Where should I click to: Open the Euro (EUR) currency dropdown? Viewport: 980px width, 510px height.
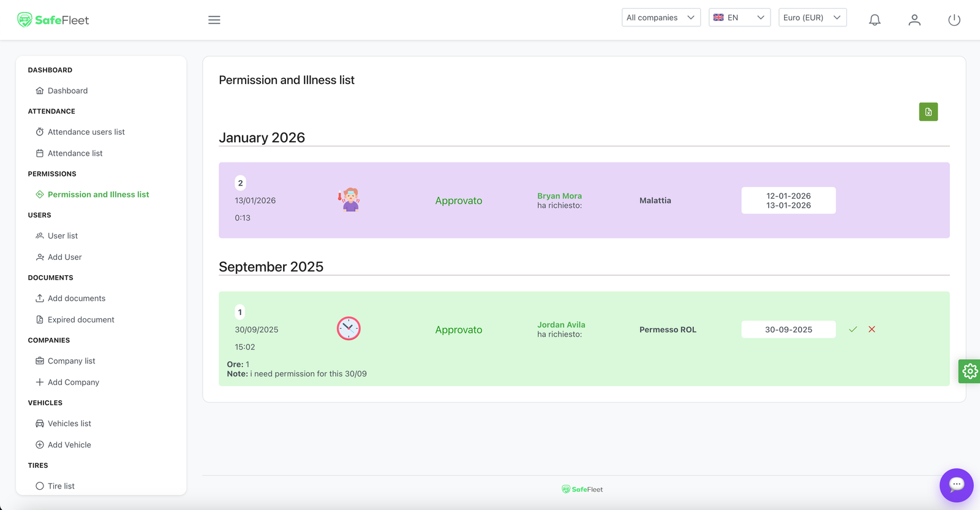click(x=812, y=18)
